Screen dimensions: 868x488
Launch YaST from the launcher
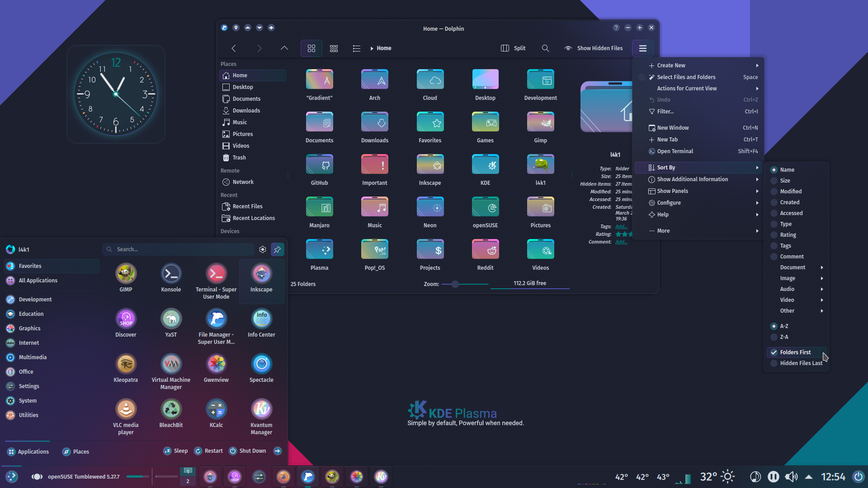point(171,323)
